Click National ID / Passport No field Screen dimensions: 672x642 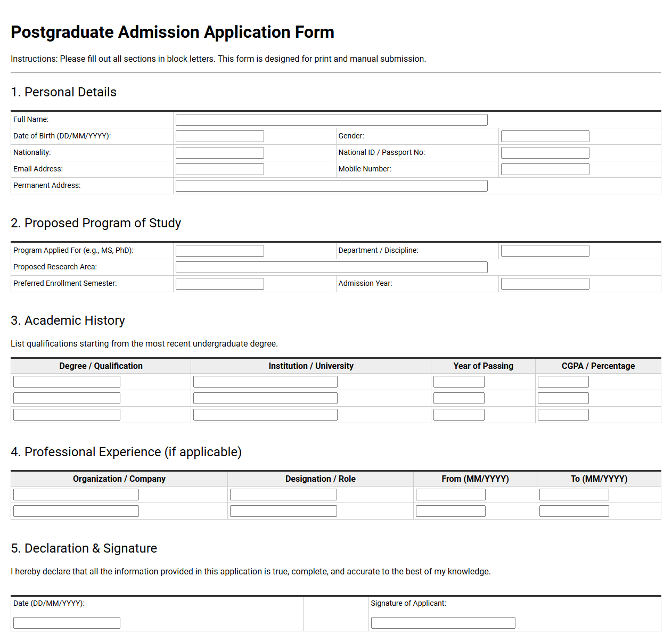pyautogui.click(x=545, y=153)
